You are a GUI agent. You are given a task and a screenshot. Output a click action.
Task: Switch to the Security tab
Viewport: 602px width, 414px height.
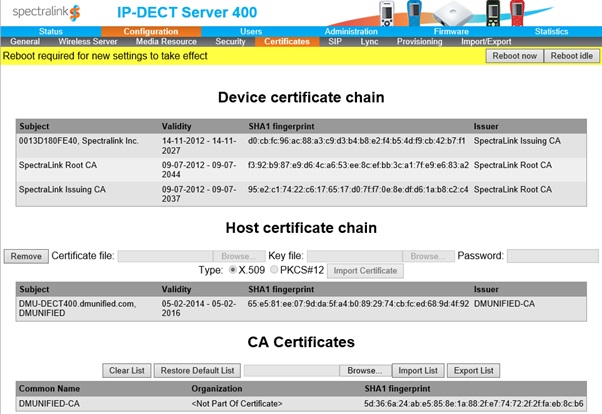click(x=230, y=42)
